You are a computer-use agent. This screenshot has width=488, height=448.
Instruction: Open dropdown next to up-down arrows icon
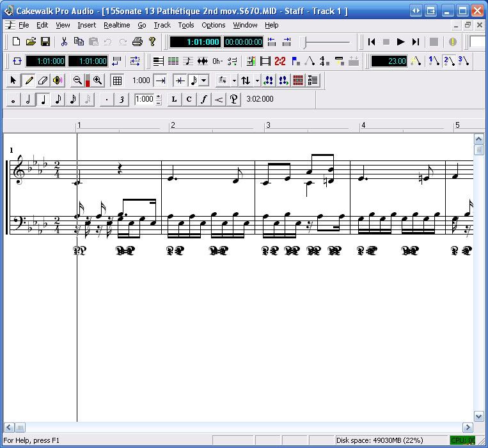(x=256, y=81)
